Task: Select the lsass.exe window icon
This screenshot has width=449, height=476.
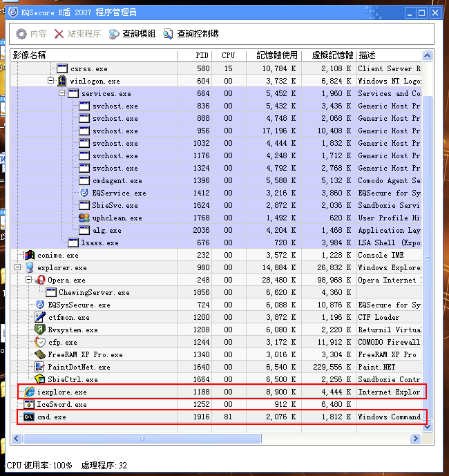Action: coord(73,242)
